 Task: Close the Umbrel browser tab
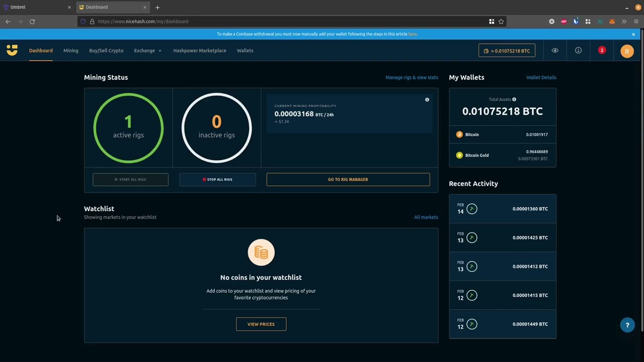[69, 8]
